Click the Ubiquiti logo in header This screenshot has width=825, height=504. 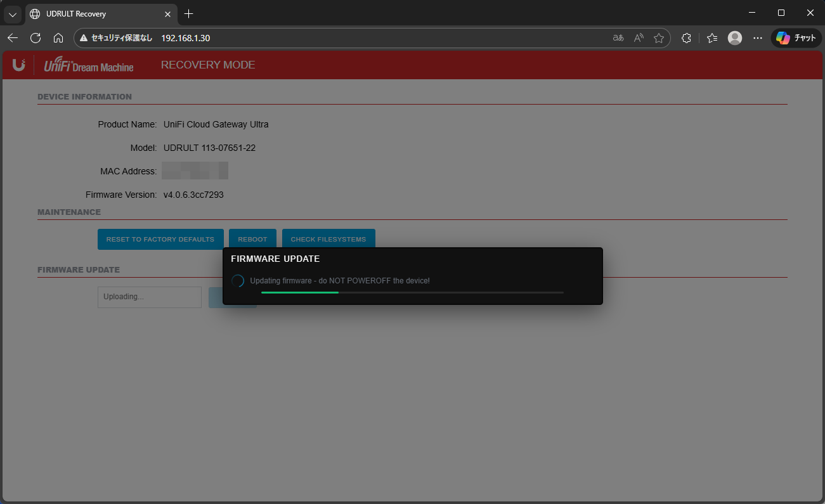click(18, 65)
